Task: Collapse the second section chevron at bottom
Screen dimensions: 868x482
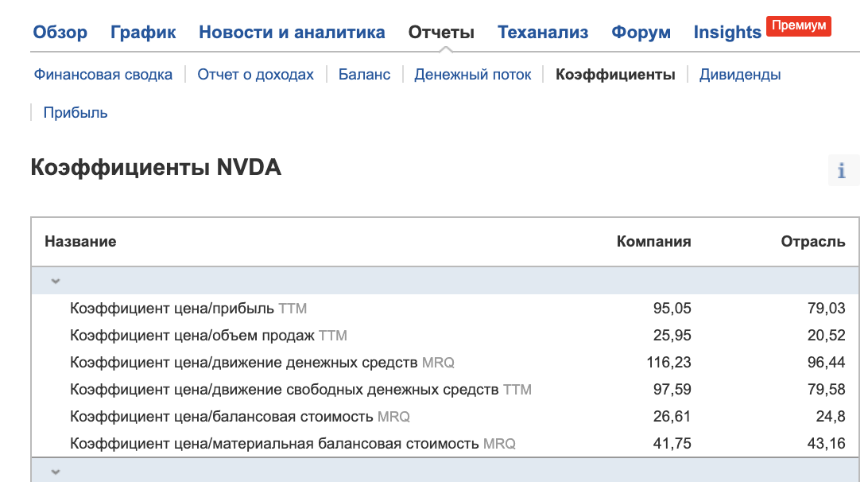Action: click(x=56, y=472)
